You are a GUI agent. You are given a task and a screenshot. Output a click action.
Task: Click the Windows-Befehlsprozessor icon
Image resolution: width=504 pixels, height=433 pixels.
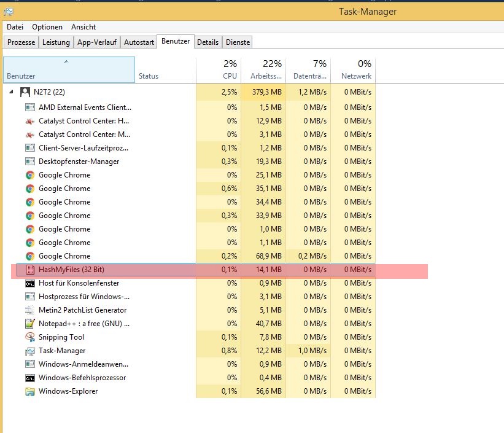click(x=30, y=378)
